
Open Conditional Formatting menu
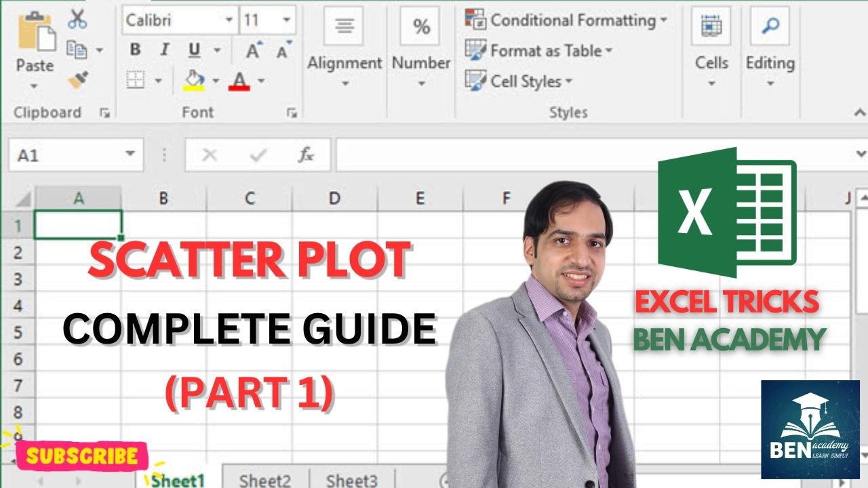coord(566,20)
